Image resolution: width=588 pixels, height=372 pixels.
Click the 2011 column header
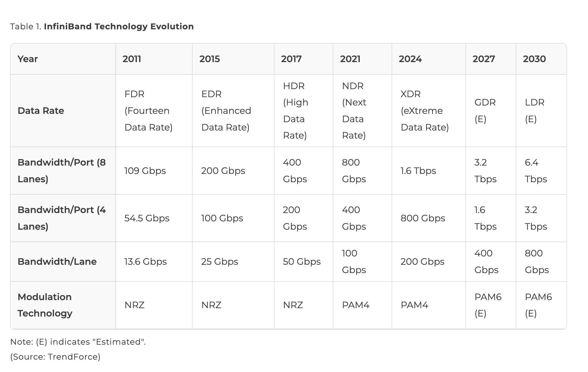coord(132,59)
